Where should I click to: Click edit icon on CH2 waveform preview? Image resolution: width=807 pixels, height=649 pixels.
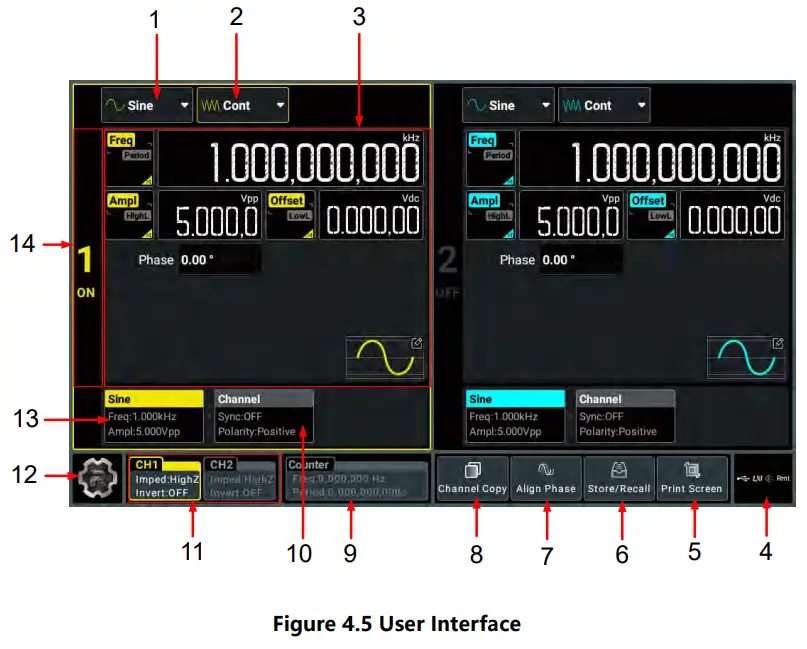(778, 343)
